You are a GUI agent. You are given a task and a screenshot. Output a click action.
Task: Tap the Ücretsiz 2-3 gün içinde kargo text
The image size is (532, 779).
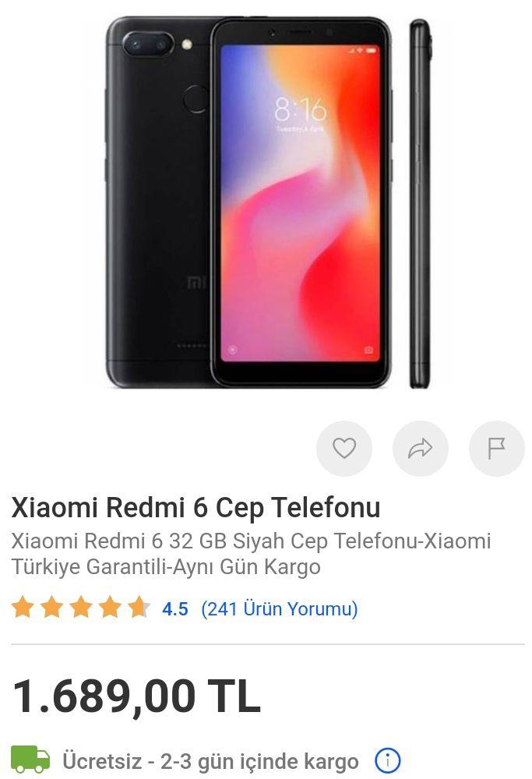click(x=210, y=760)
